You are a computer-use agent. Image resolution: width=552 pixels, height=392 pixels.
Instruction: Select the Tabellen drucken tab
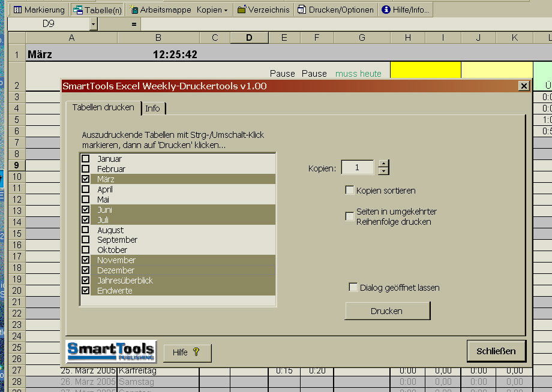[x=103, y=107]
